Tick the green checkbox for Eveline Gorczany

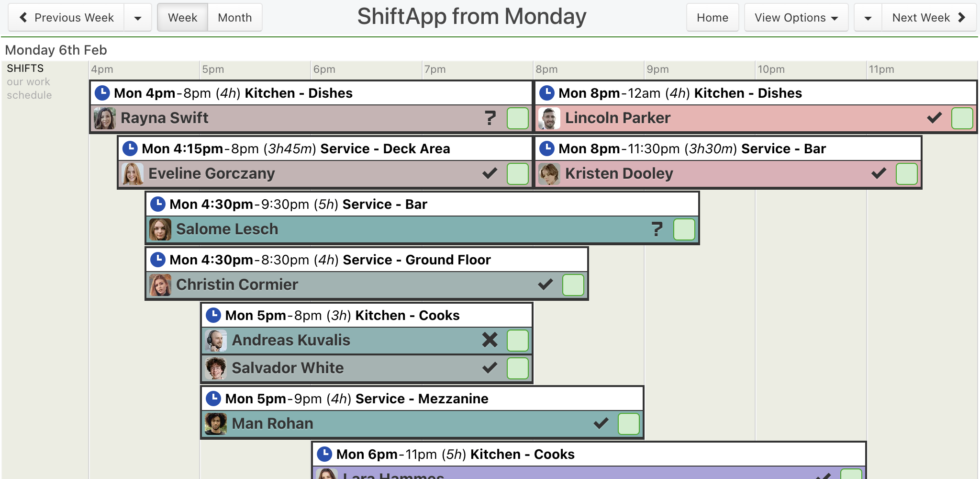pos(518,173)
